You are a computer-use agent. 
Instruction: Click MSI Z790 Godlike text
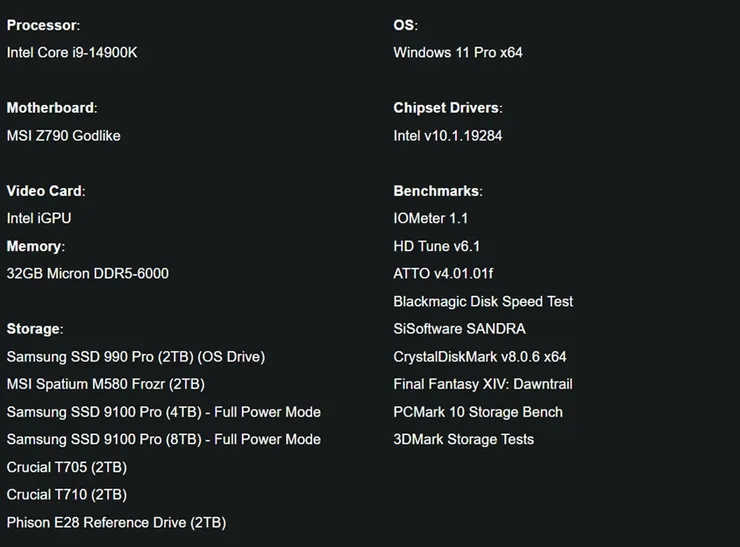[x=64, y=136]
